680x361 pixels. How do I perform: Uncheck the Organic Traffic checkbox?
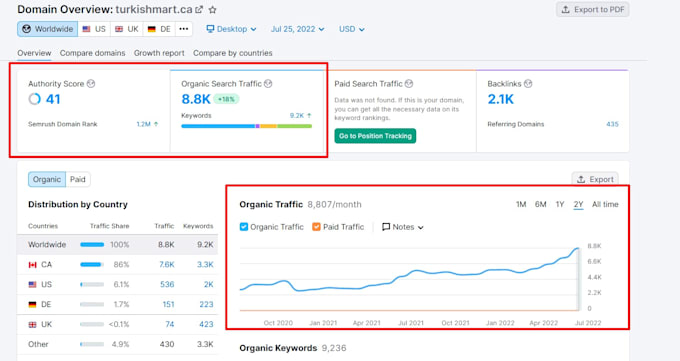(244, 227)
